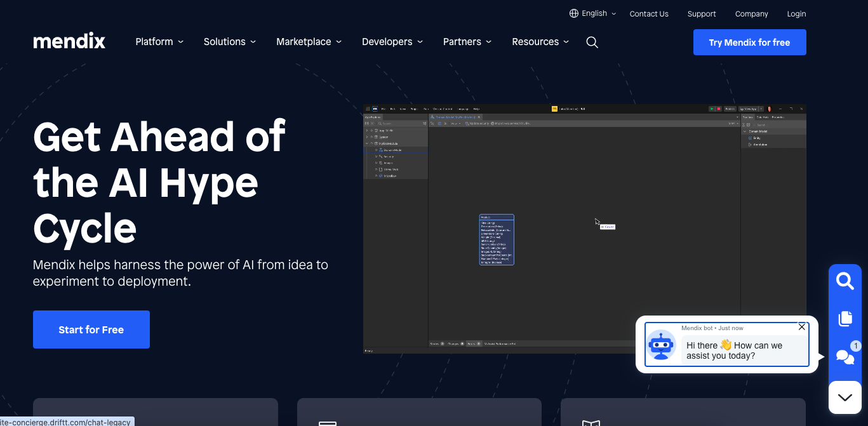Dismiss the Mendix bot chat message
Screen dimensions: 868x426
[x=802, y=327]
